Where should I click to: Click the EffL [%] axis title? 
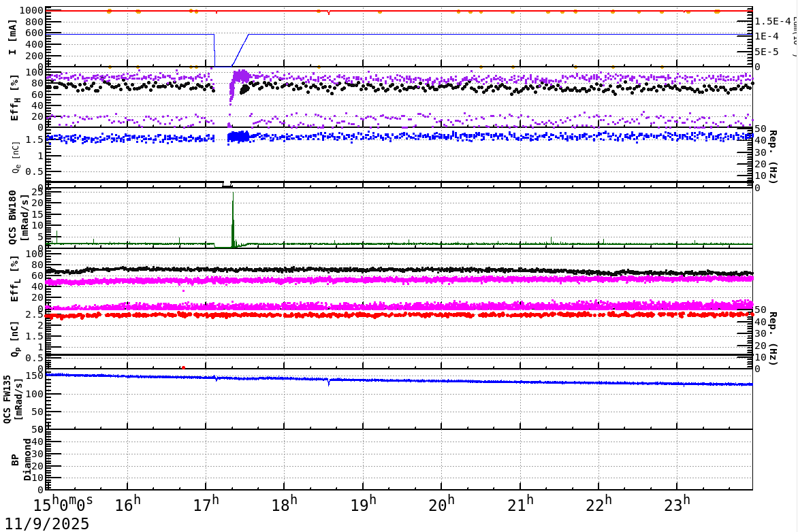click(x=14, y=280)
